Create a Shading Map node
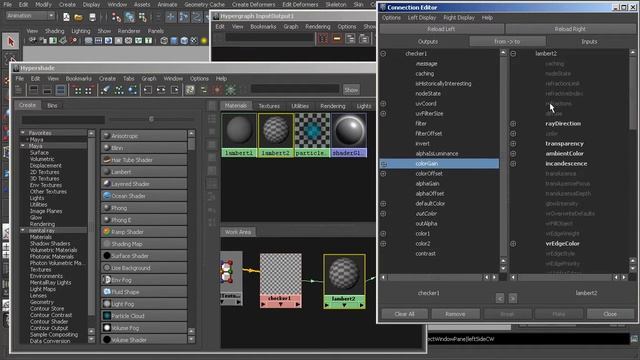Viewport: 640px width, 360px height. tap(144, 244)
